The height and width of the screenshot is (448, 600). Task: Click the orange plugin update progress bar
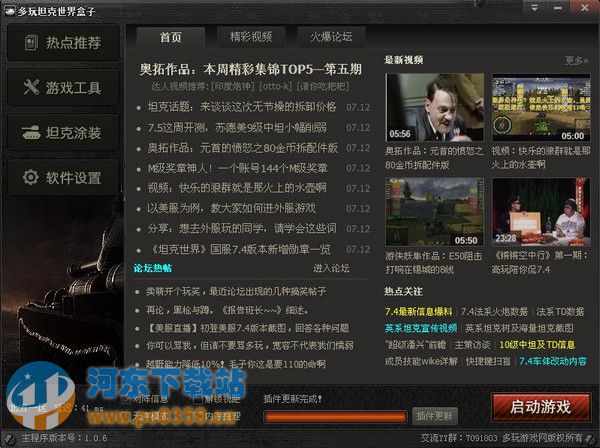336,417
